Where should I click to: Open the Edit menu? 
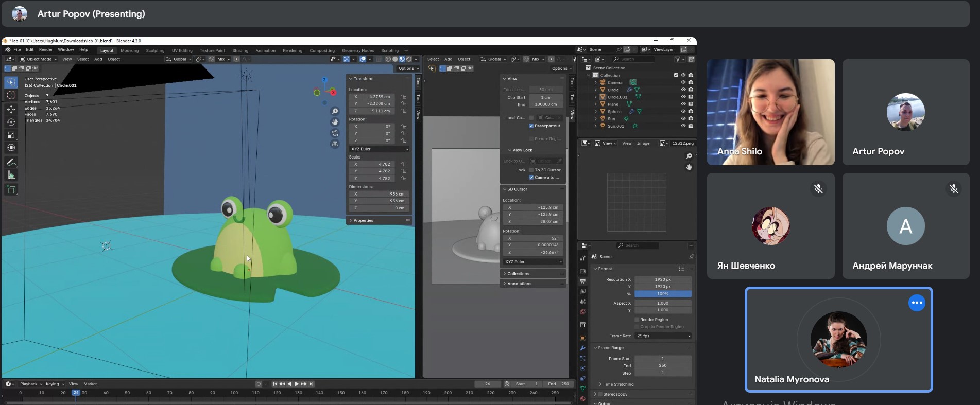coord(30,50)
